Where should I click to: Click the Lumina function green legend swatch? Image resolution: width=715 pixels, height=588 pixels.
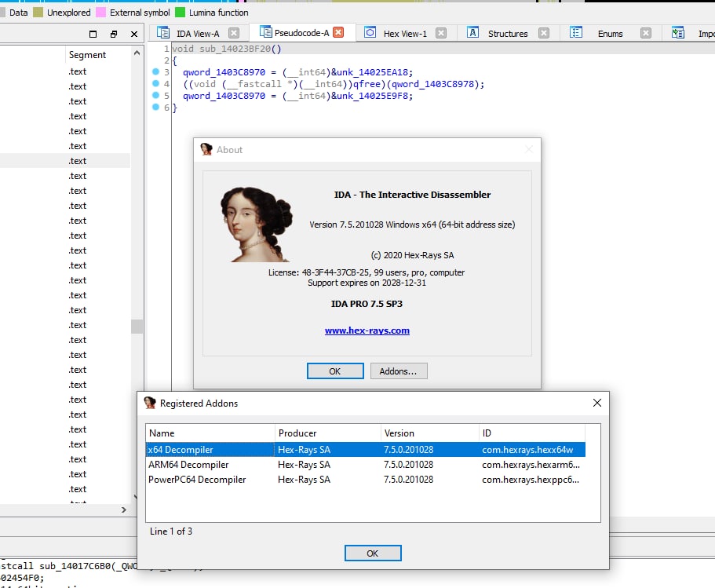(x=180, y=13)
